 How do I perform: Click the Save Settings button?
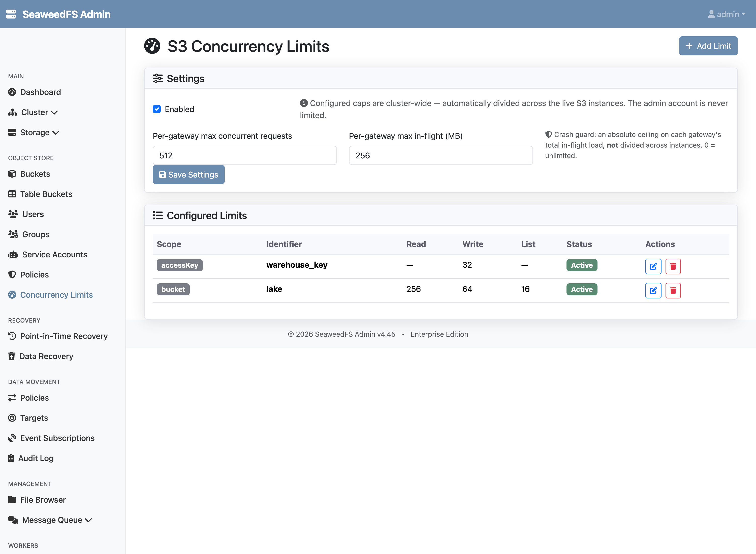[x=188, y=174]
